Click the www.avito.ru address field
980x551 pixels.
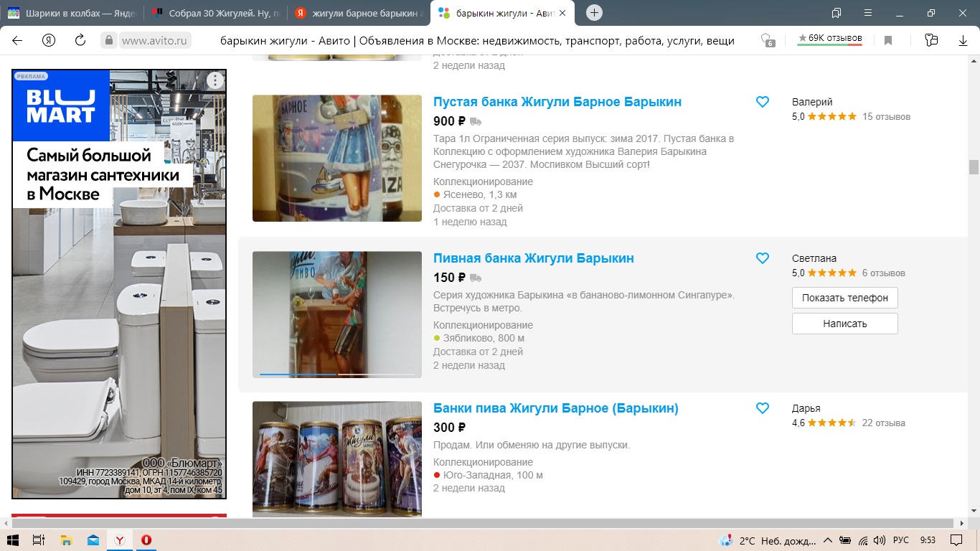point(155,41)
